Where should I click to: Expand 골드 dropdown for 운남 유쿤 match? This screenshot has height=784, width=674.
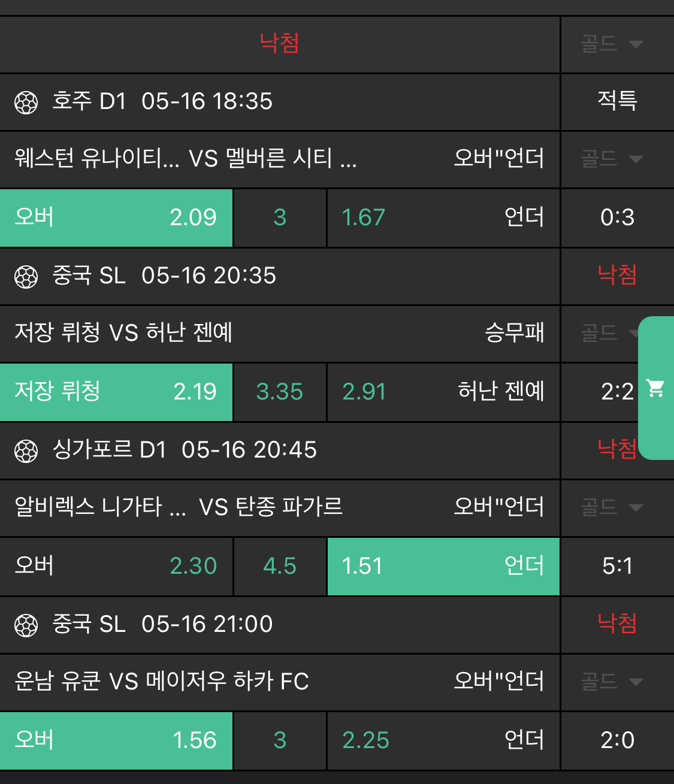coord(612,682)
